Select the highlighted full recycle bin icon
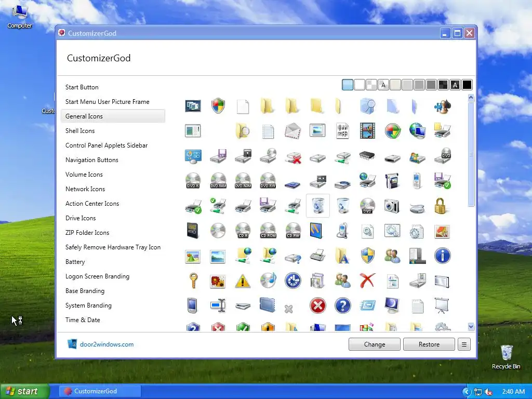This screenshot has height=399, width=532. (x=318, y=206)
